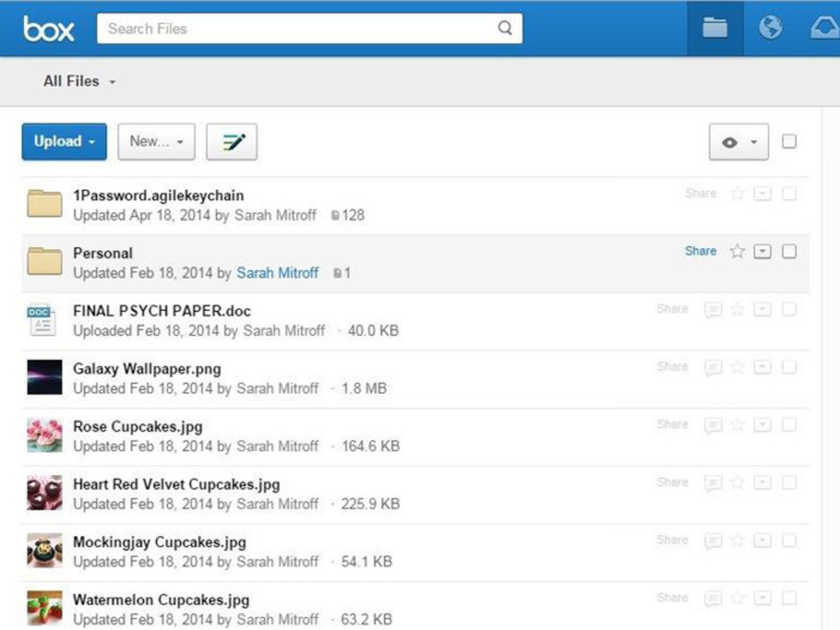
Task: Click Share link for Personal folder
Action: pos(700,251)
